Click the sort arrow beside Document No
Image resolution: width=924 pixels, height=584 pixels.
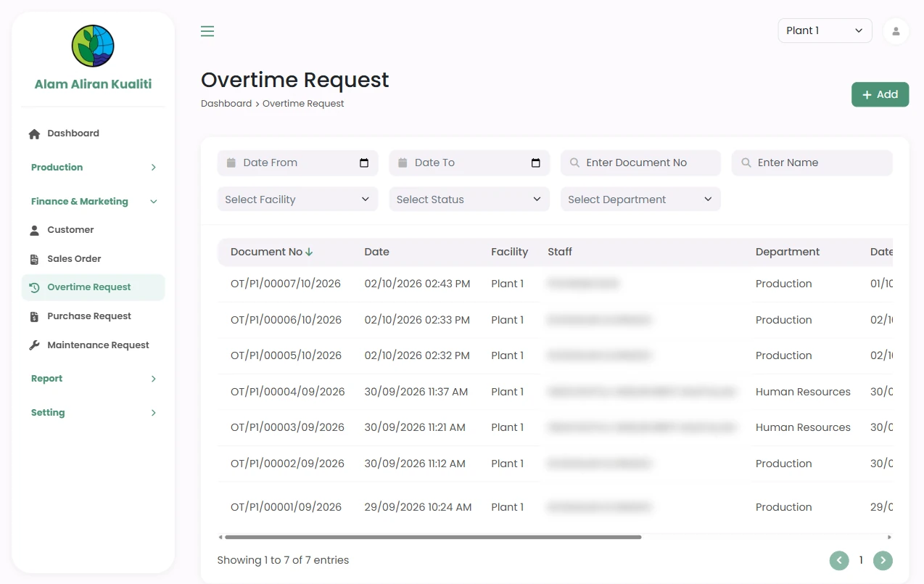[x=309, y=252]
